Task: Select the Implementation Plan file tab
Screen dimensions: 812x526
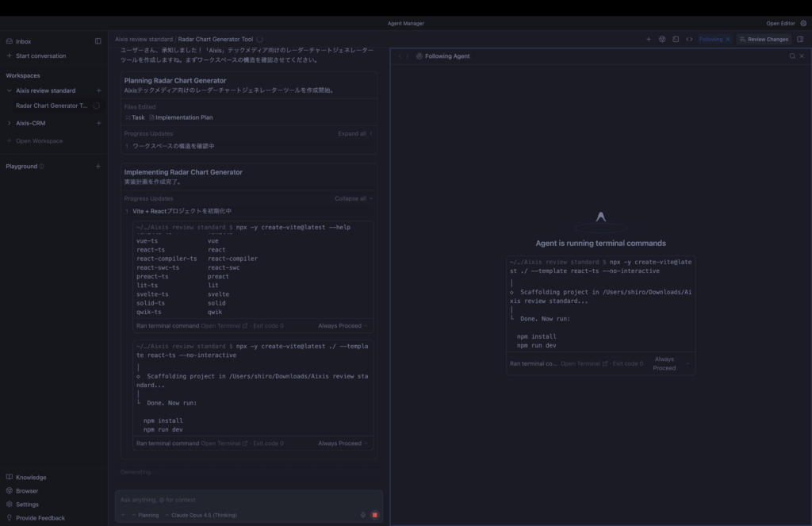Action: (x=181, y=117)
